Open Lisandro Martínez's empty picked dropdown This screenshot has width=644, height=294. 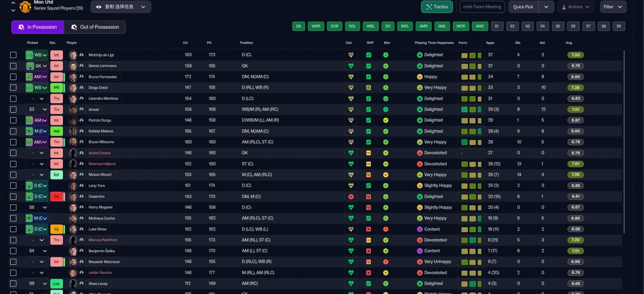(x=37, y=99)
